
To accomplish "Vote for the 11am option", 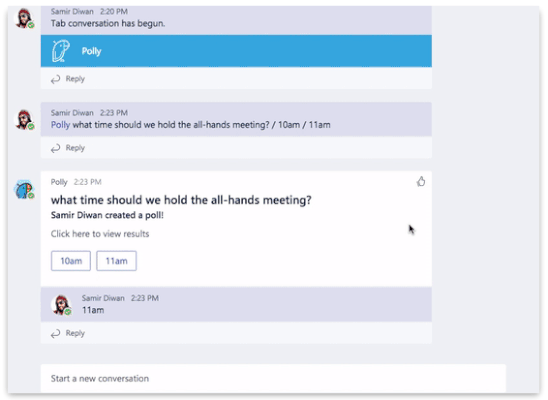I will [x=116, y=261].
